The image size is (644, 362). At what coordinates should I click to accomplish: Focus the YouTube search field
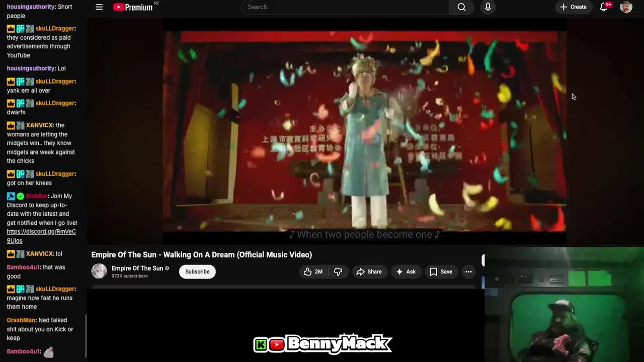pyautogui.click(x=345, y=7)
